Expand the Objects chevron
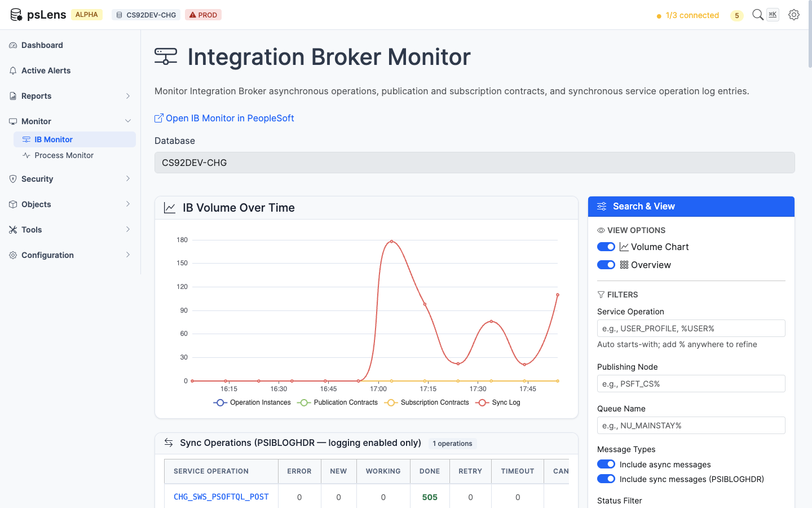Viewport: 812px width, 508px height. tap(128, 204)
